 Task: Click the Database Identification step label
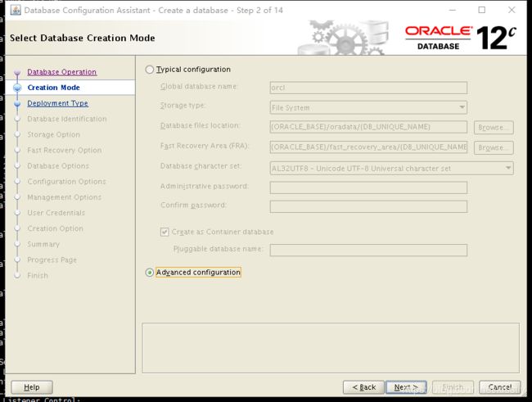point(67,119)
